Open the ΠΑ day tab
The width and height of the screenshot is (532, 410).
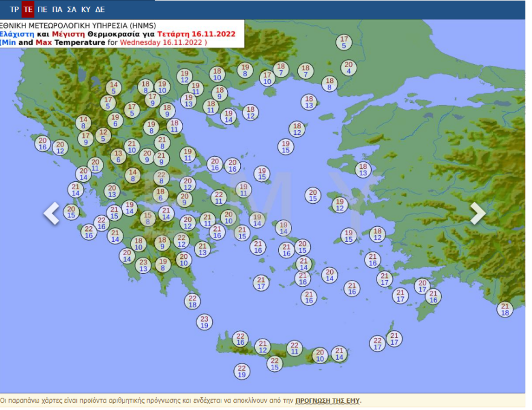pyautogui.click(x=57, y=10)
